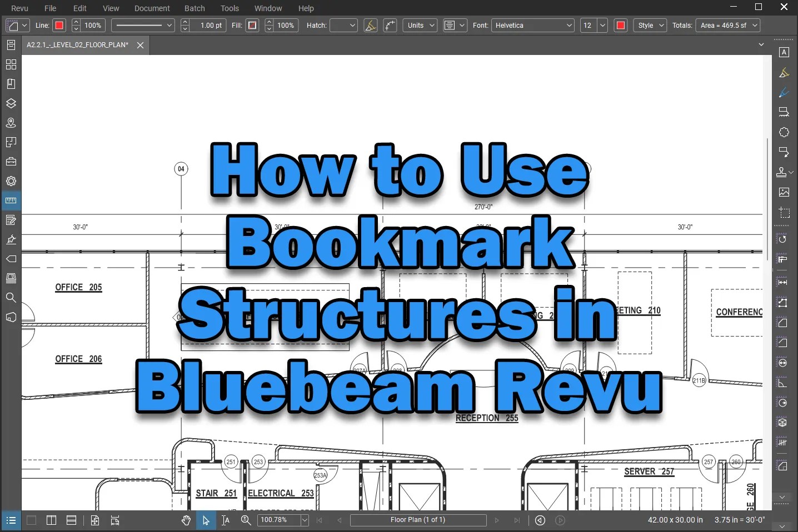The height and width of the screenshot is (532, 798).
Task: Click inside the zoom percentage field
Action: click(278, 520)
